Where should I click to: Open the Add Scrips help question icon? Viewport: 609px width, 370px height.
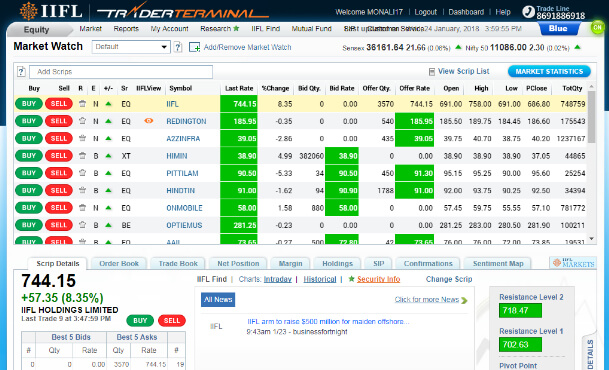21,72
